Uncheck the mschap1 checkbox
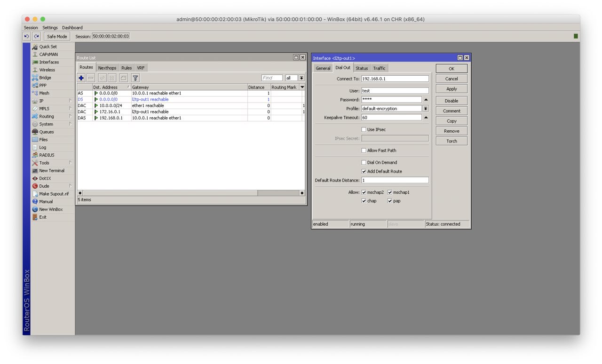602x364 pixels. click(390, 192)
